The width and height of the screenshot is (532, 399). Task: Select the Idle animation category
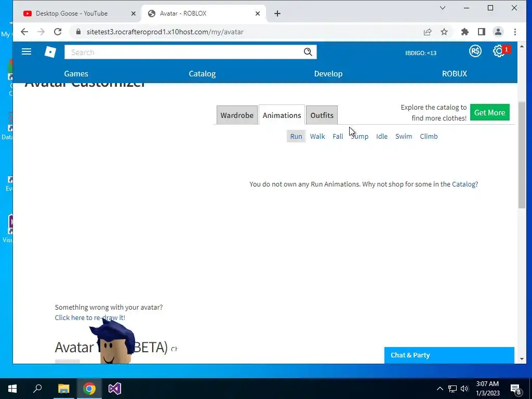[382, 137]
